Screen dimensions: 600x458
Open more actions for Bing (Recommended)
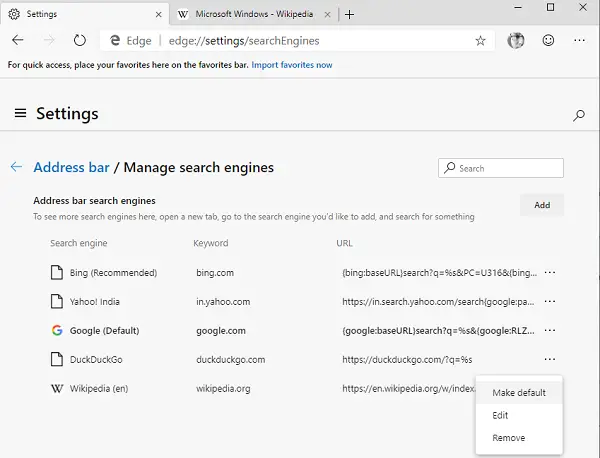coord(549,272)
